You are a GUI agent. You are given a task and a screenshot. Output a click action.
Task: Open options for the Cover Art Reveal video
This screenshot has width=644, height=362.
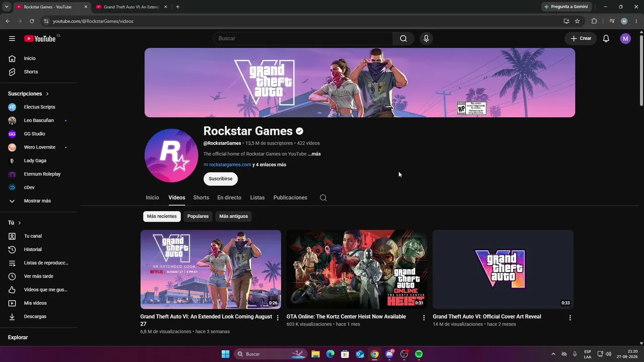pyautogui.click(x=570, y=318)
